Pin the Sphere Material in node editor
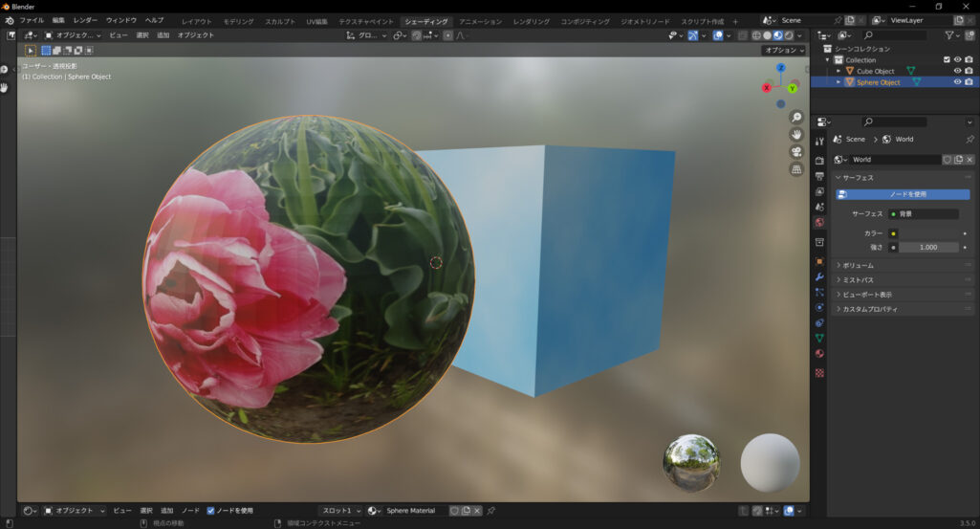 coord(491,510)
